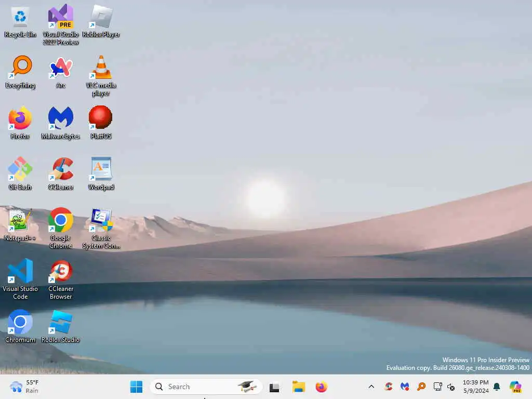
Task: Select the Firefox desktop shortcut
Action: tap(20, 123)
